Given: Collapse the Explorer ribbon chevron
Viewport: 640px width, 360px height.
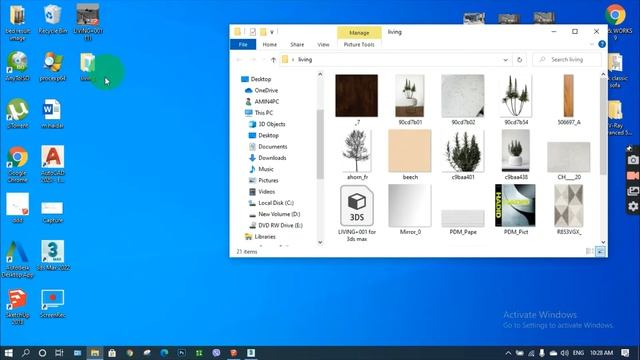Looking at the screenshot, I should (x=591, y=44).
